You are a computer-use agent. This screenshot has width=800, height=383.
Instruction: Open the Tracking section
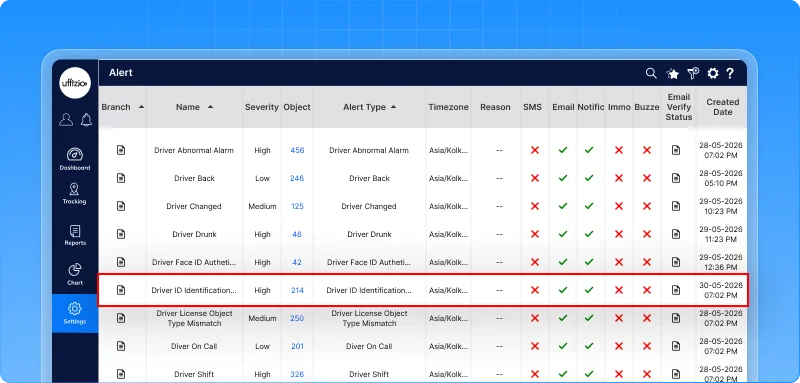coord(74,194)
